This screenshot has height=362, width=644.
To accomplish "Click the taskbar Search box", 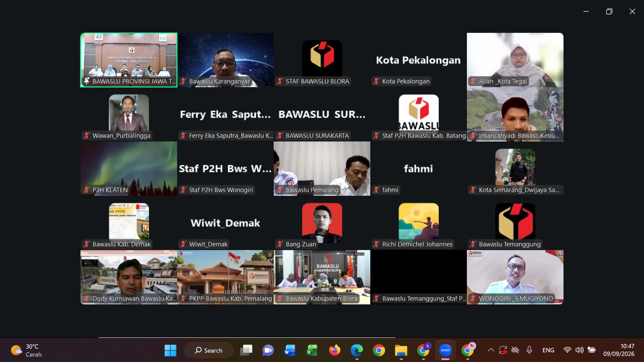I will (x=208, y=350).
